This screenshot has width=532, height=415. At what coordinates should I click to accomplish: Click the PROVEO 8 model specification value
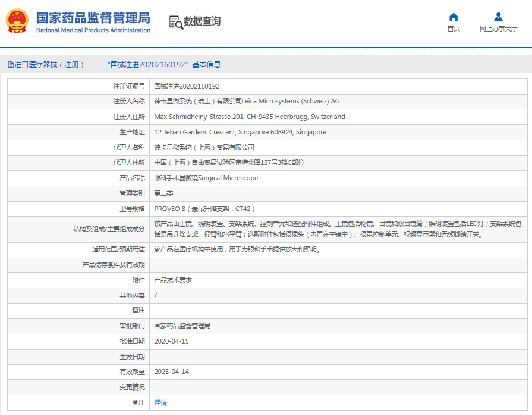tap(204, 209)
